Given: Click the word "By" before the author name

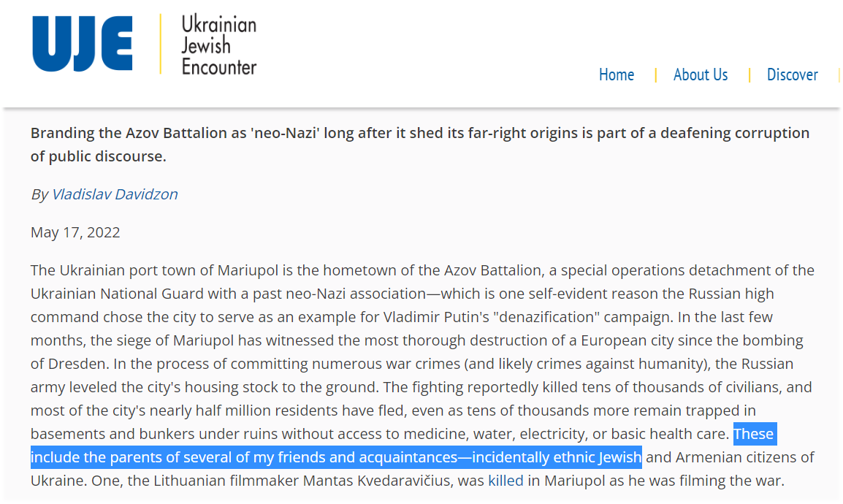Looking at the screenshot, I should [39, 194].
